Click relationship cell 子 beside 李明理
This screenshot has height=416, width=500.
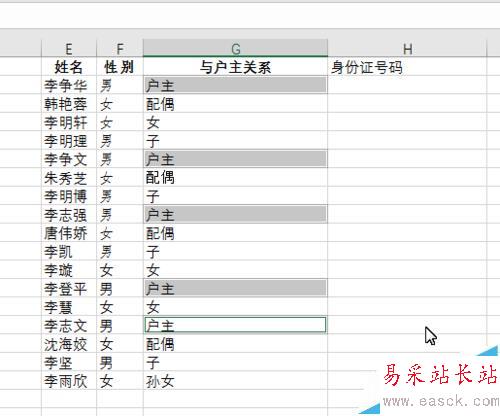pyautogui.click(x=235, y=140)
